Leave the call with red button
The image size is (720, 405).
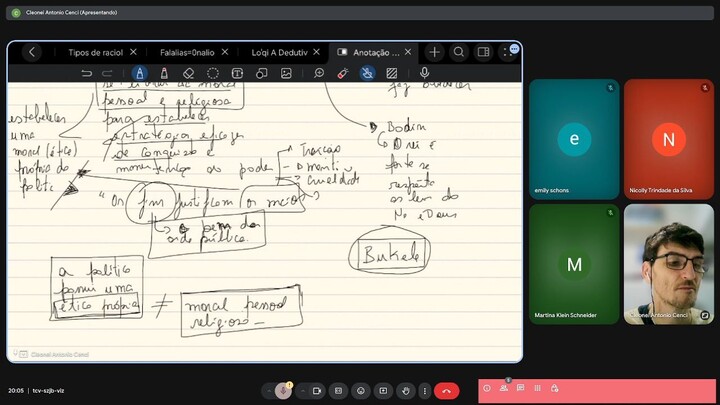(x=447, y=391)
